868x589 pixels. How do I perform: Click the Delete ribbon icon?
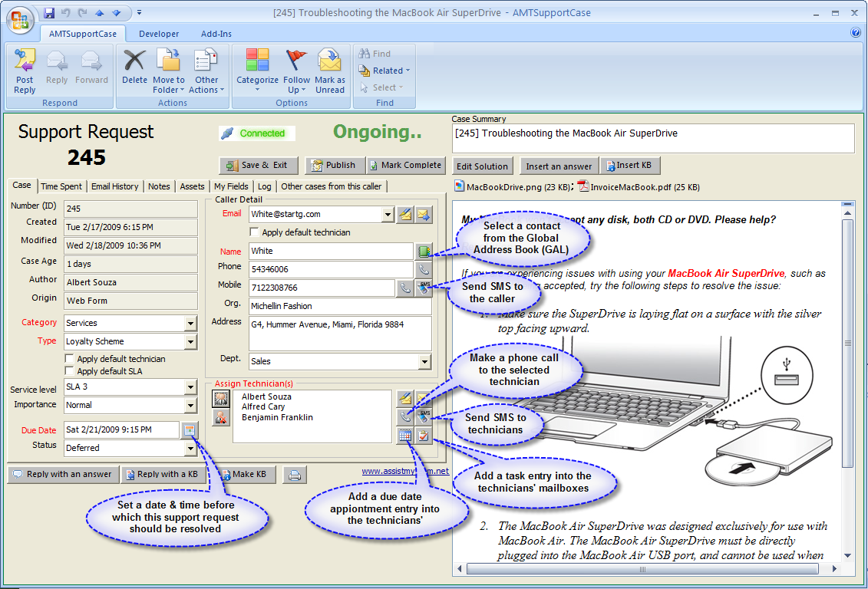click(134, 67)
